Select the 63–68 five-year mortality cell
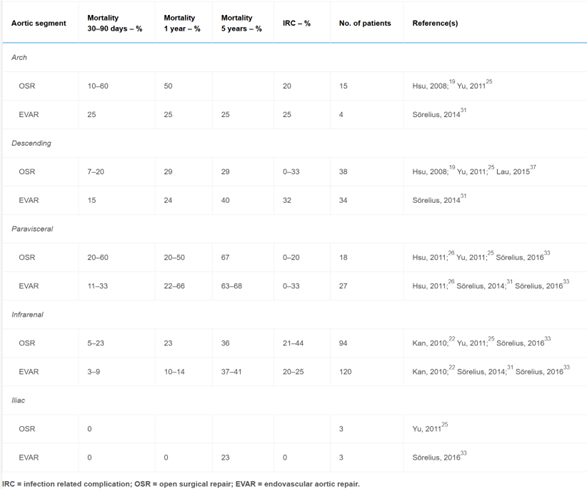The height and width of the screenshot is (489, 587). pos(231,286)
